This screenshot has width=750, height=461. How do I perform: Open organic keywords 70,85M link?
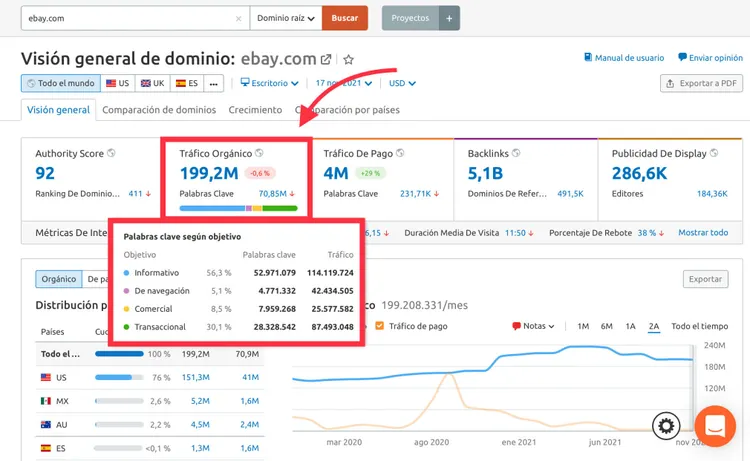click(273, 194)
